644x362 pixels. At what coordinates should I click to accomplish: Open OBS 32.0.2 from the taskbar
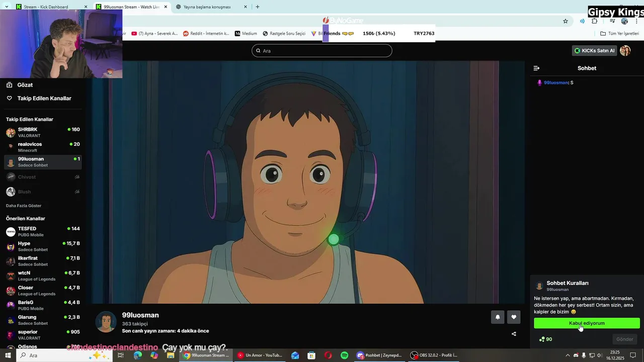434,355
